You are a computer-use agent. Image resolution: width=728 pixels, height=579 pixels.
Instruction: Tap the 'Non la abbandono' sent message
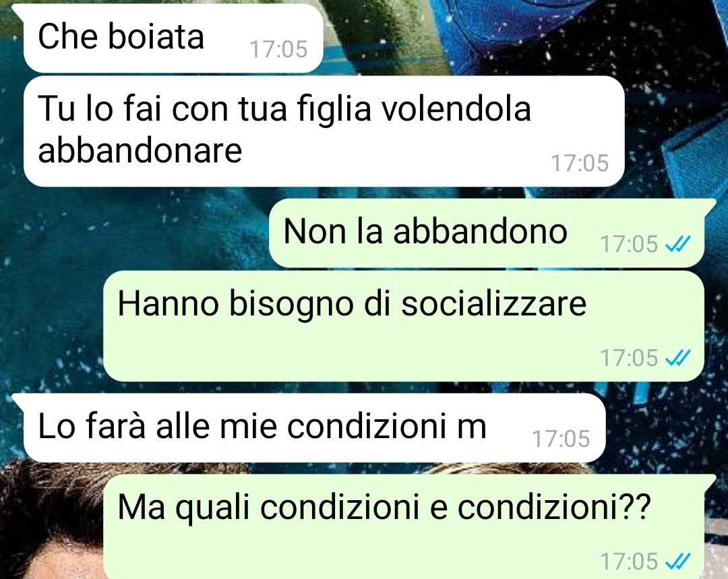click(487, 233)
